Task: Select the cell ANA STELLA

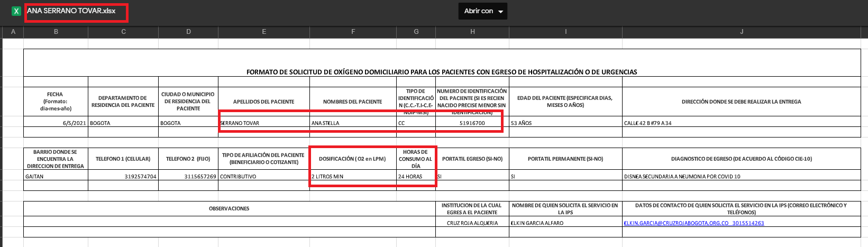Action: click(353, 123)
